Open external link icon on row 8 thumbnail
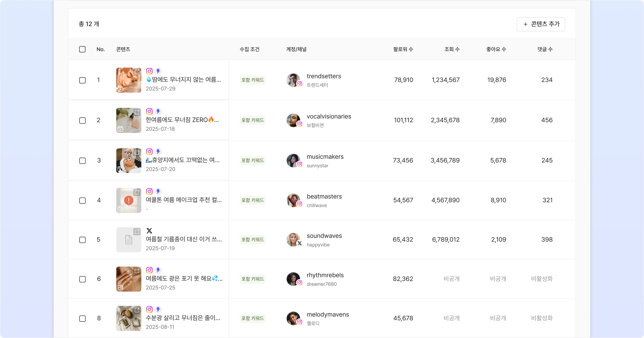This screenshot has width=644, height=338. pos(137,310)
